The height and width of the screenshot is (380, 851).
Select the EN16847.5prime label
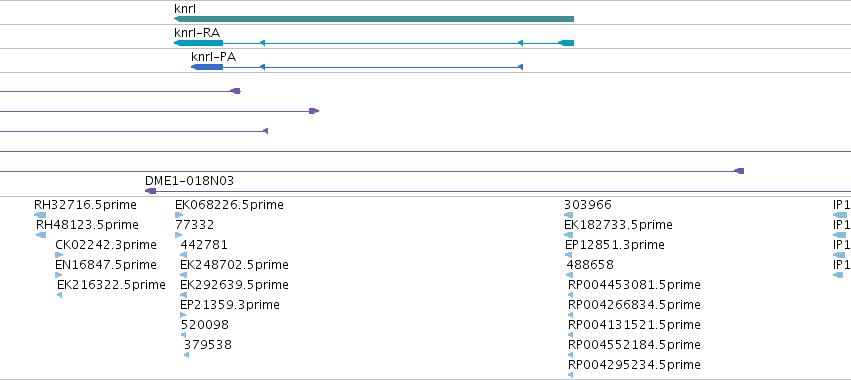pos(106,265)
